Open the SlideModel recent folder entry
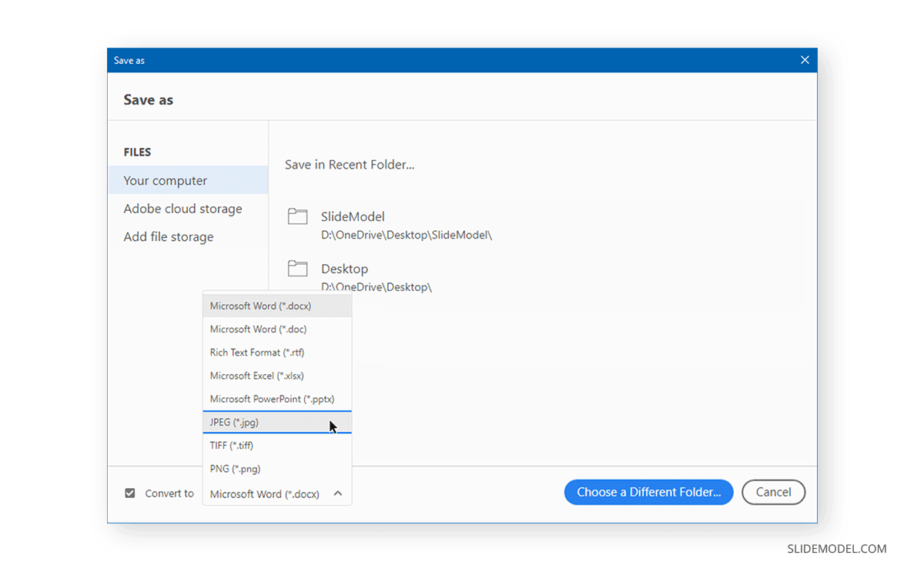 pyautogui.click(x=543, y=225)
